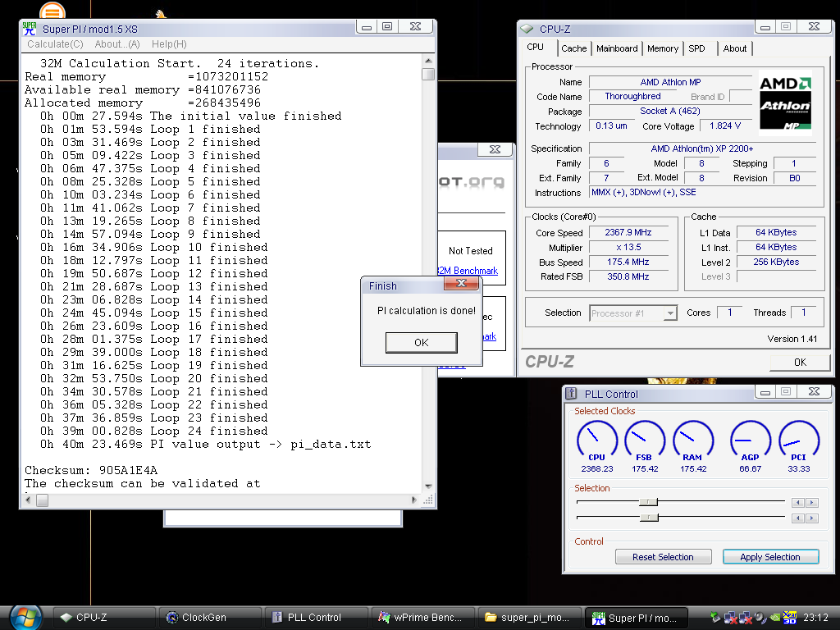Click Super PI vertical scrollbar up arrow
The width and height of the screenshot is (840, 630).
[428, 61]
